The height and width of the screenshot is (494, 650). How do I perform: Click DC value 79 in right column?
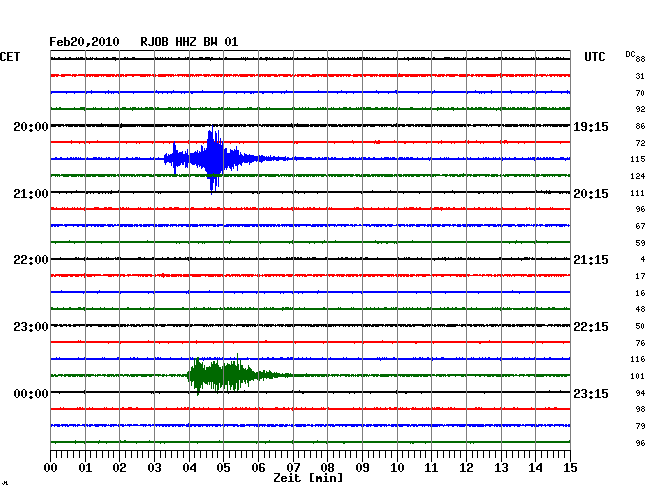tap(640, 426)
